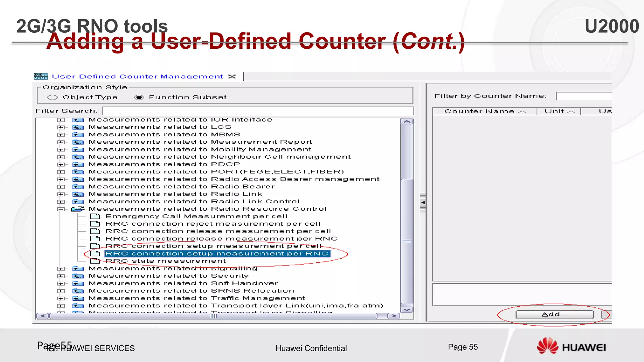Expand Measurements related to Mobility Management
Viewport: 644px width, 362px height.
click(61, 150)
